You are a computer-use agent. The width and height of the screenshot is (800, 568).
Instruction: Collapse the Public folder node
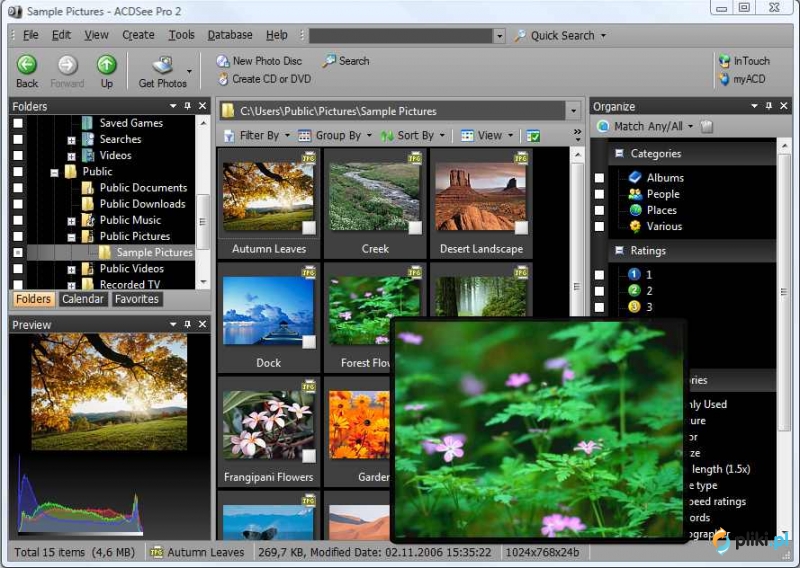click(55, 173)
